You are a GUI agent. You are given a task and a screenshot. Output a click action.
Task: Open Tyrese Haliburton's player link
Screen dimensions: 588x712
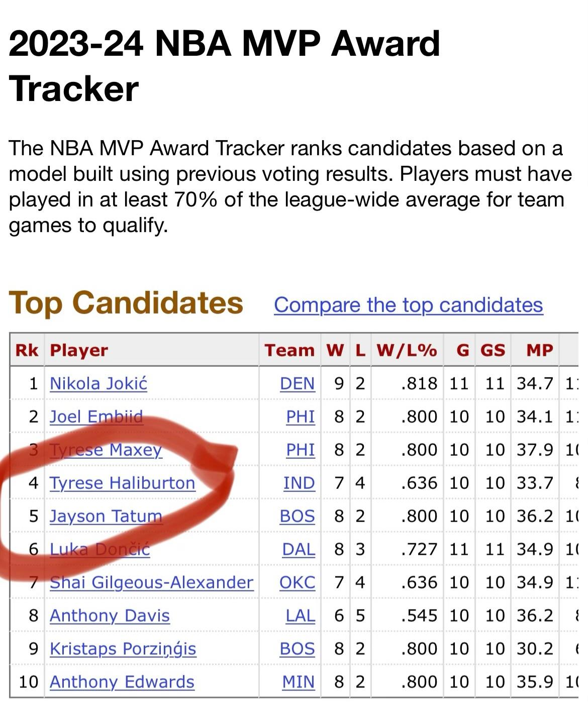pyautogui.click(x=122, y=483)
